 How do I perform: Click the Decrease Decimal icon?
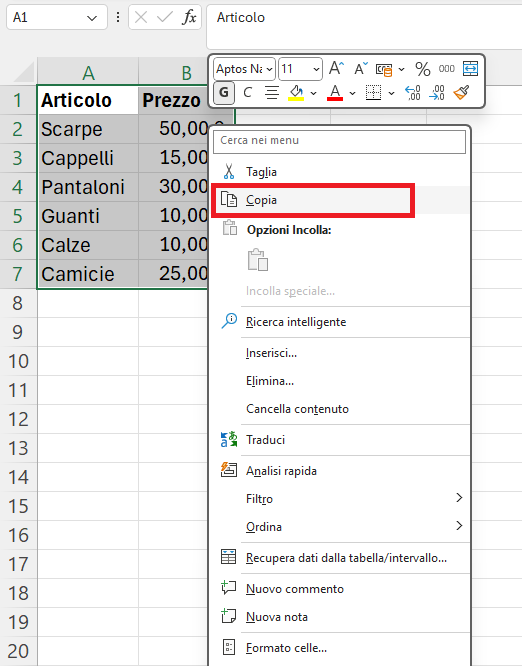coord(437,92)
